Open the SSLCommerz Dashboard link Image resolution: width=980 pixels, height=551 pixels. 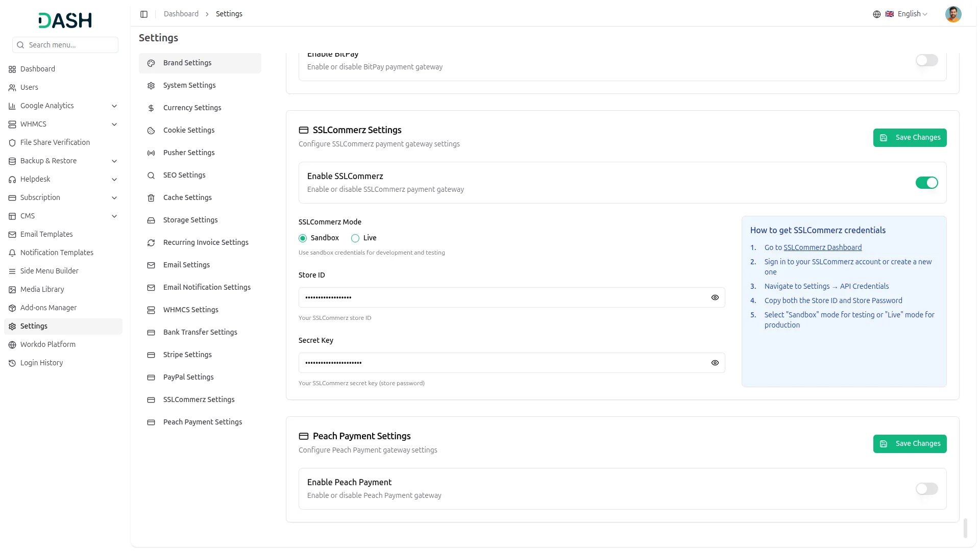click(x=822, y=247)
